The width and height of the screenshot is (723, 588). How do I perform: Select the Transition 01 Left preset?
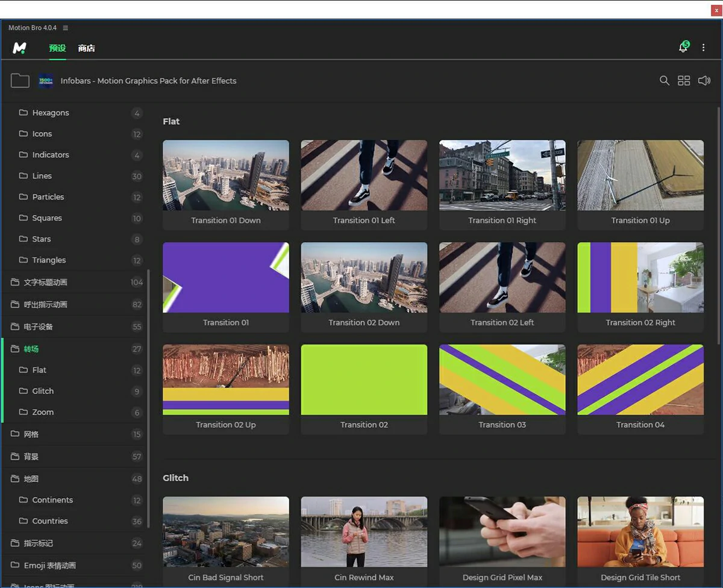[x=364, y=185]
